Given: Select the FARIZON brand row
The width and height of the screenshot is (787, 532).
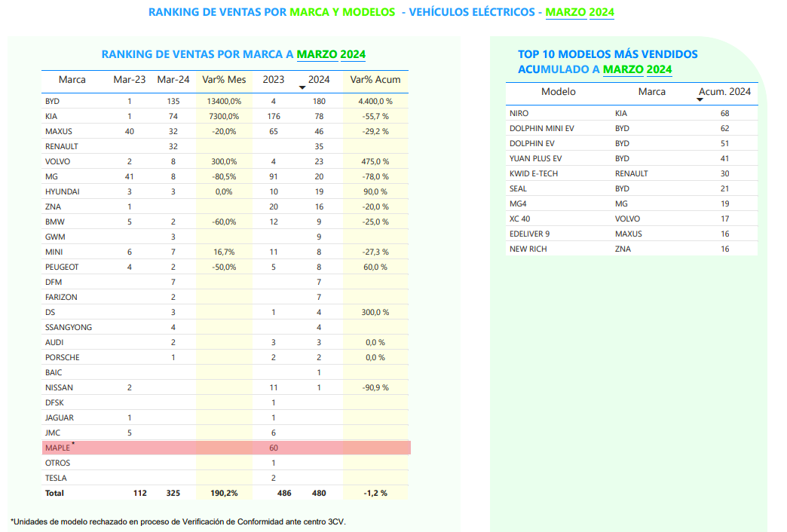Looking at the screenshot, I should click(x=225, y=297).
